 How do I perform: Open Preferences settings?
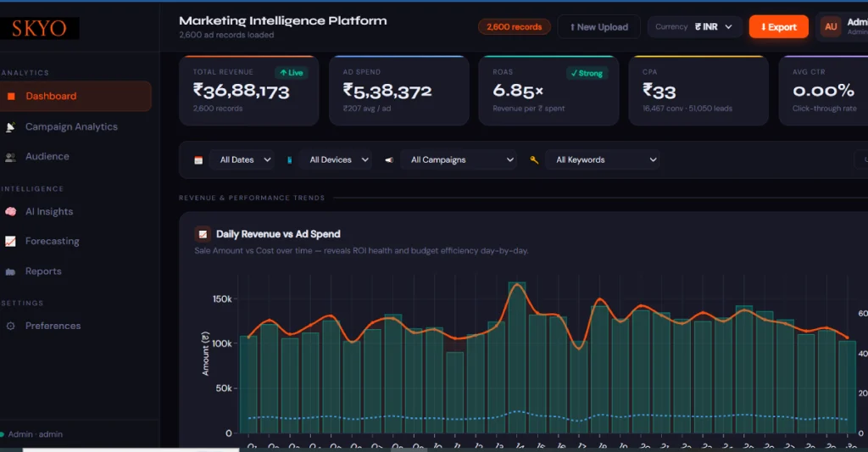tap(53, 326)
